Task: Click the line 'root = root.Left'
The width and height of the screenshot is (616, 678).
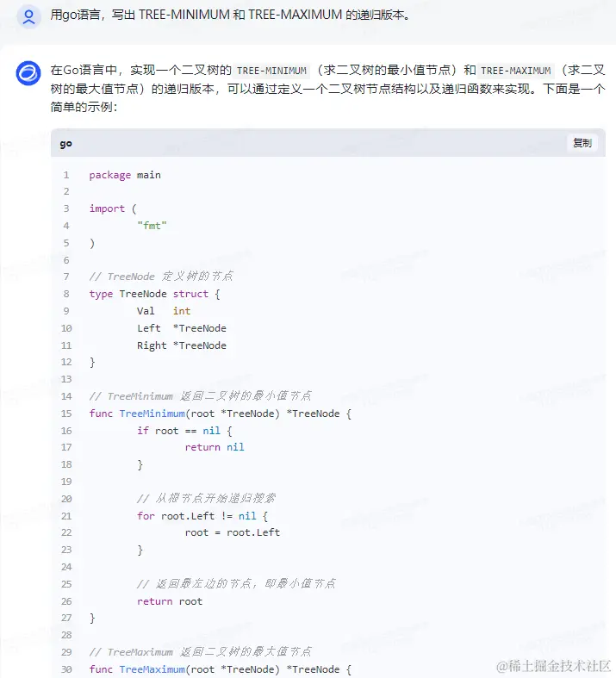Action: pyautogui.click(x=233, y=532)
